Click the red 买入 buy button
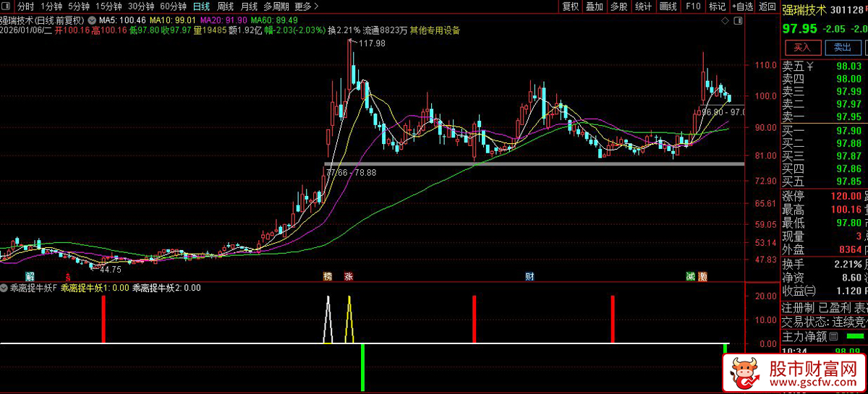The height and width of the screenshot is (394, 868). 803,48
